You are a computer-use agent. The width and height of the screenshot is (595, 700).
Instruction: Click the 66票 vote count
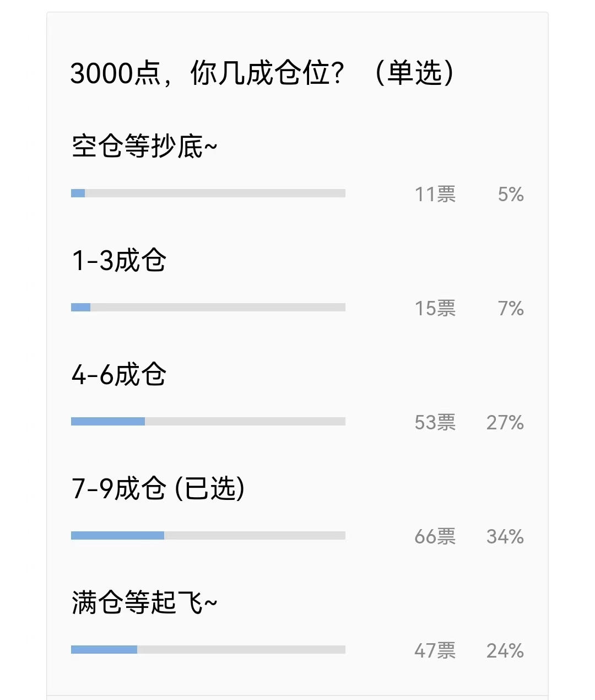tap(435, 537)
